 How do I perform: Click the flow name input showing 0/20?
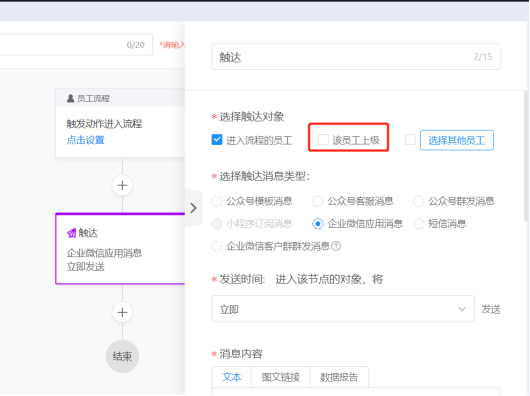(x=76, y=45)
